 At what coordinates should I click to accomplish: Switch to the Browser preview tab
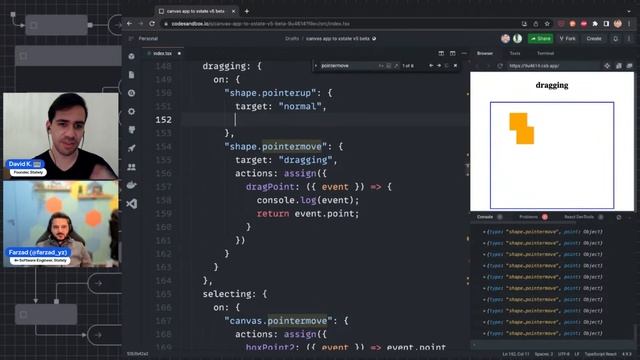485,53
